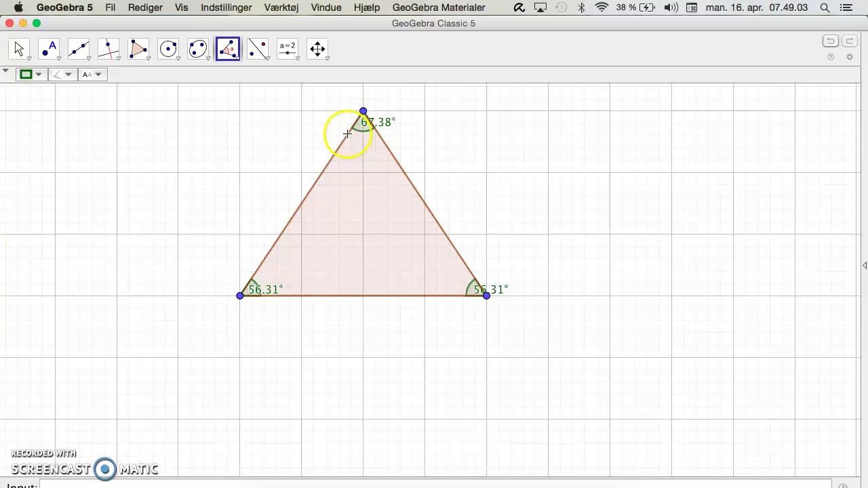868x488 pixels.
Task: Expand the Polygon tool's toolbox triangle
Action: (x=148, y=58)
